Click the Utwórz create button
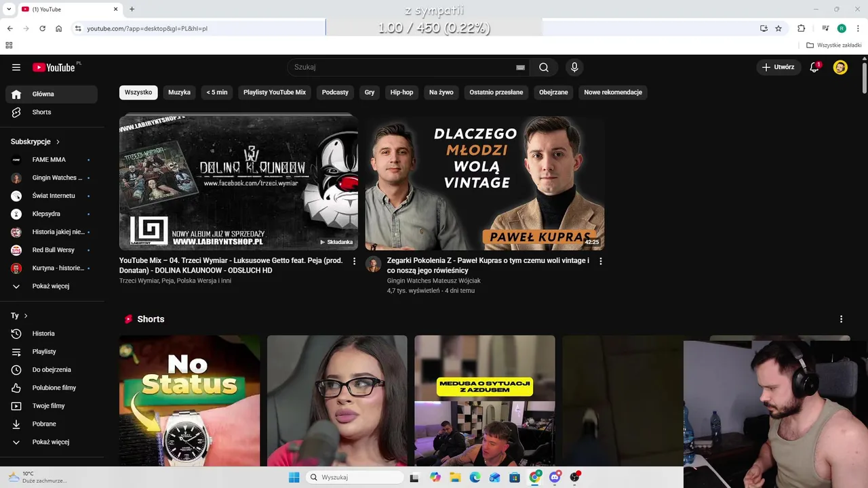The width and height of the screenshot is (868, 488). click(778, 67)
